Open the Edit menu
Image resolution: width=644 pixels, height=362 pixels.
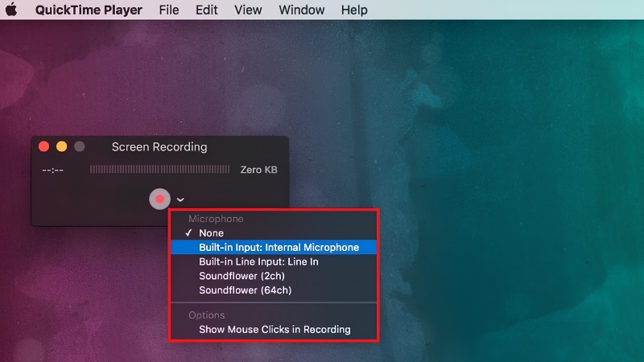206,10
